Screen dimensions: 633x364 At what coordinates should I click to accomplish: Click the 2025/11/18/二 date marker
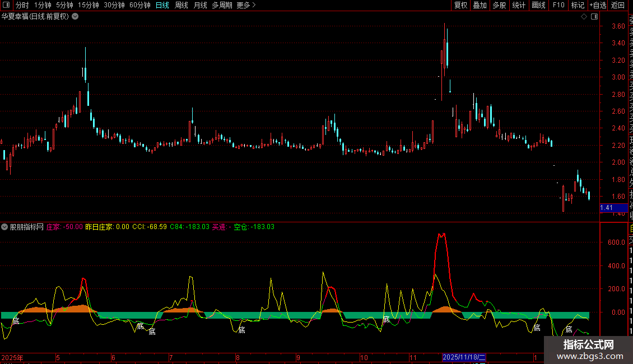[x=464, y=357]
